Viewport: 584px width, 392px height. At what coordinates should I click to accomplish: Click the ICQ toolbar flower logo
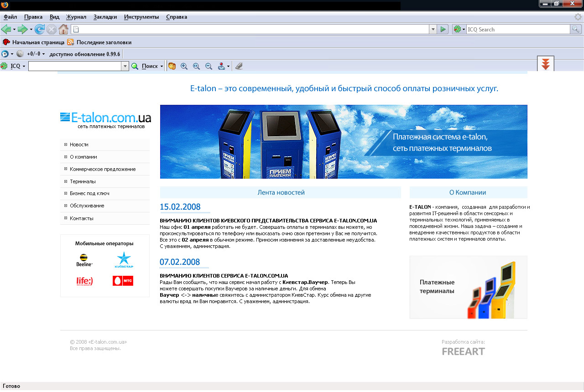tap(4, 66)
